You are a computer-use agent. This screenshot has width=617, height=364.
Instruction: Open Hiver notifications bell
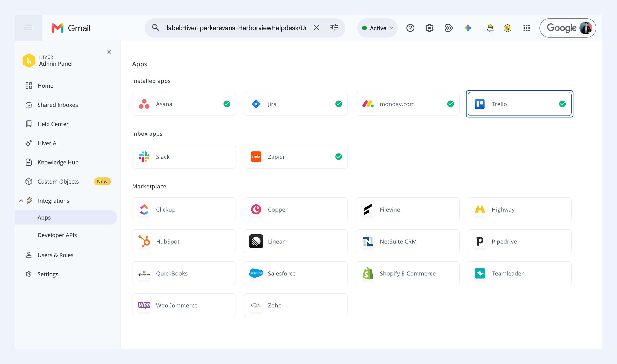pyautogui.click(x=490, y=28)
